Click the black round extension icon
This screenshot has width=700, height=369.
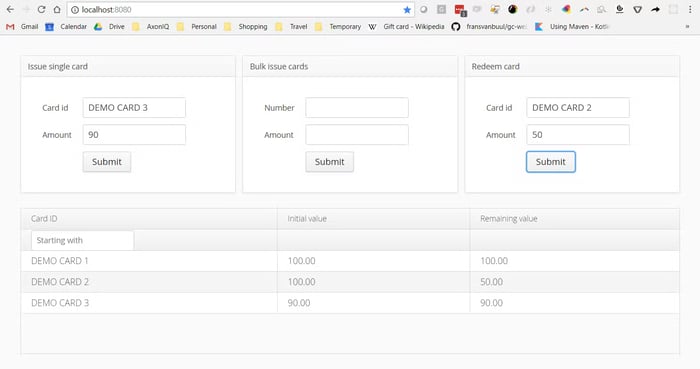click(x=512, y=9)
